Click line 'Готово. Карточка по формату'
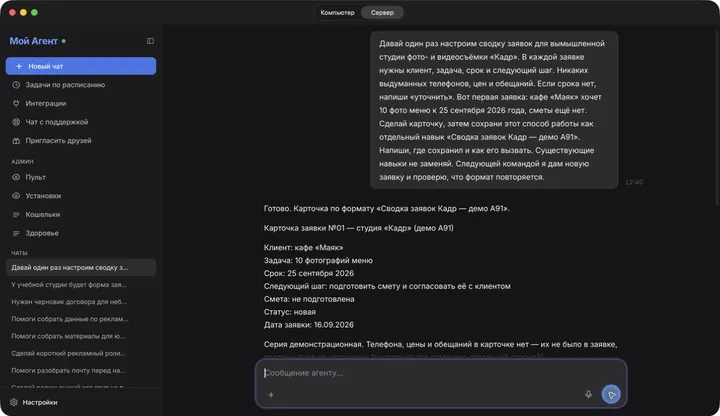Viewport: 720px width, 416px height. [x=387, y=208]
